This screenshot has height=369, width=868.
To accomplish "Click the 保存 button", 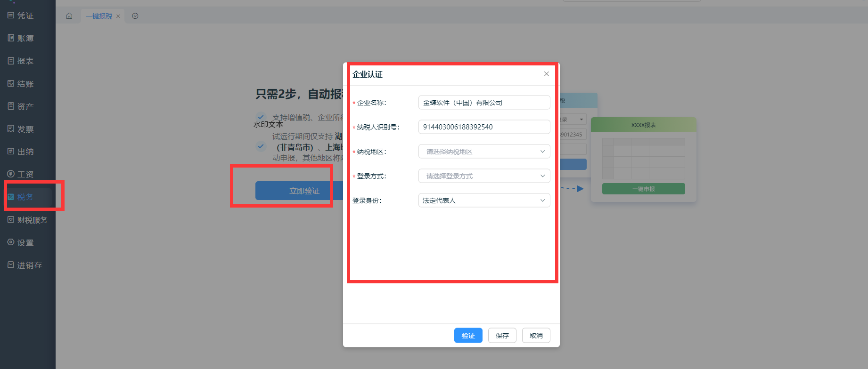I will pyautogui.click(x=502, y=336).
